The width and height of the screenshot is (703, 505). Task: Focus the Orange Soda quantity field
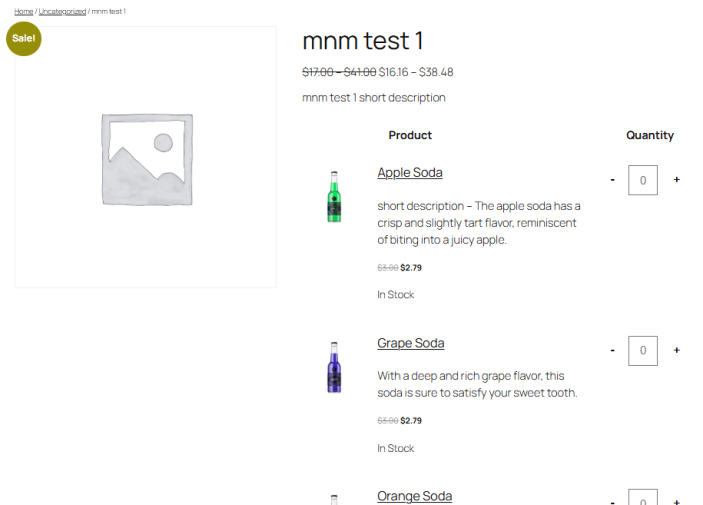pos(643,499)
